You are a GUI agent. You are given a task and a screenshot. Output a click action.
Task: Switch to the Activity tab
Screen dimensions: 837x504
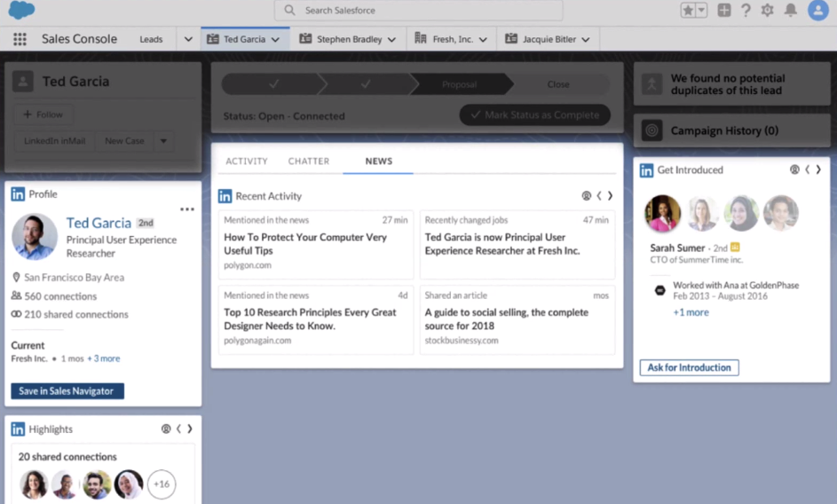point(247,161)
